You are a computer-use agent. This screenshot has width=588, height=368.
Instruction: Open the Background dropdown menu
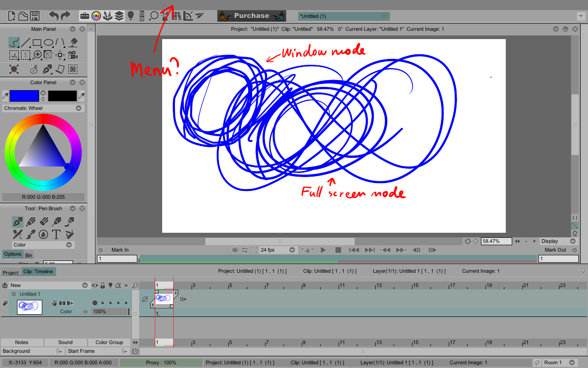pos(32,351)
